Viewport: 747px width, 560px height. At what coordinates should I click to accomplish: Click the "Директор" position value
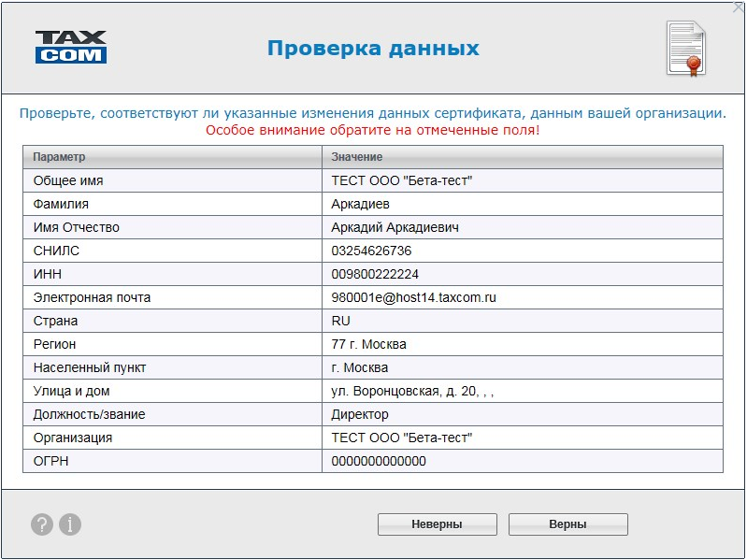(x=360, y=414)
